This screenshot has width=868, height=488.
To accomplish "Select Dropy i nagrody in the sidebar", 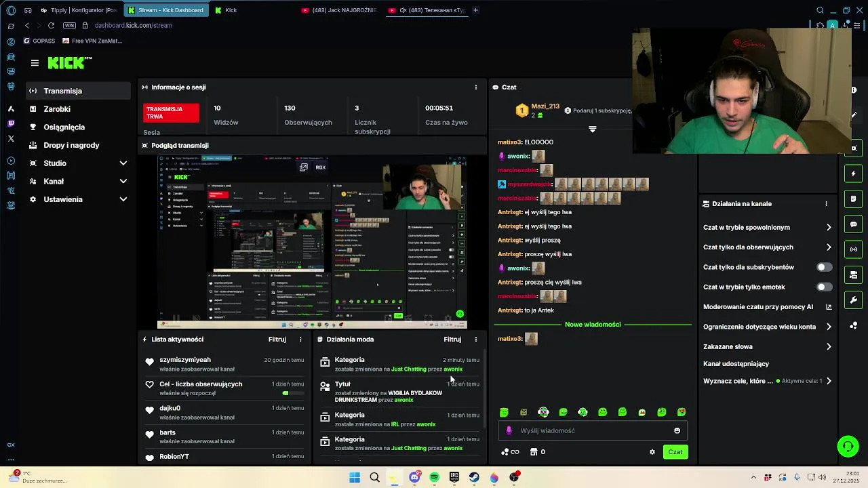I will pos(79,145).
